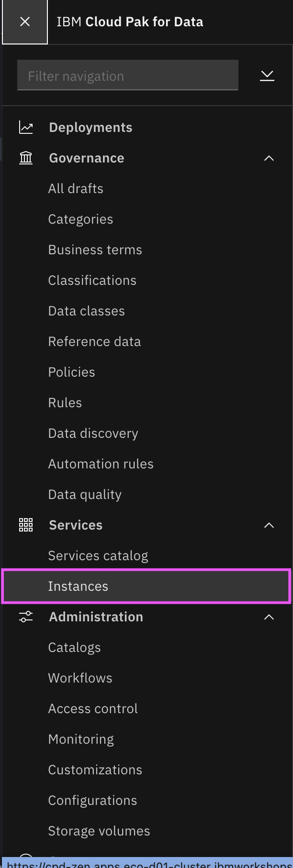Collapse the Governance section chevron
This screenshot has width=293, height=868.
pyautogui.click(x=269, y=158)
